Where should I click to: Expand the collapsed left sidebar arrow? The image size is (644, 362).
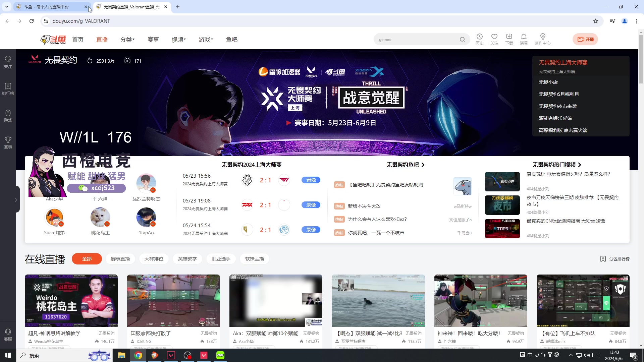[x=16, y=200]
